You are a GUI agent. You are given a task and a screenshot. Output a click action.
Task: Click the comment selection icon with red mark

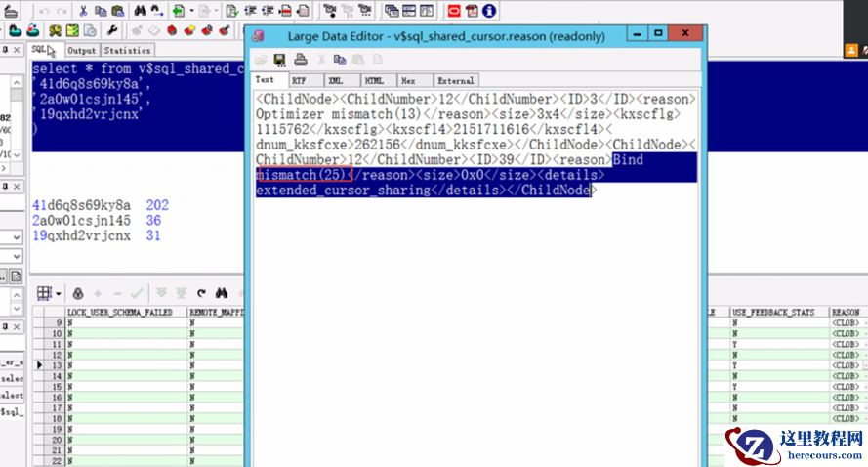(x=285, y=11)
